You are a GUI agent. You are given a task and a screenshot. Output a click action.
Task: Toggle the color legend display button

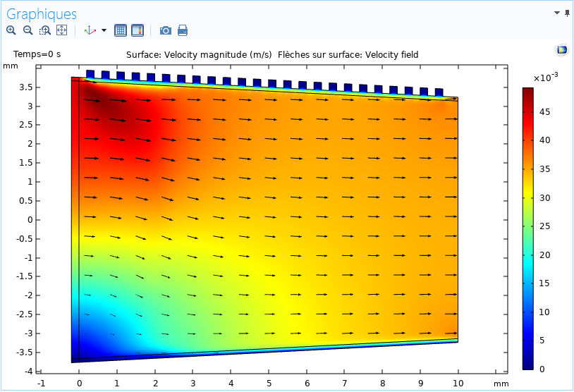(138, 30)
